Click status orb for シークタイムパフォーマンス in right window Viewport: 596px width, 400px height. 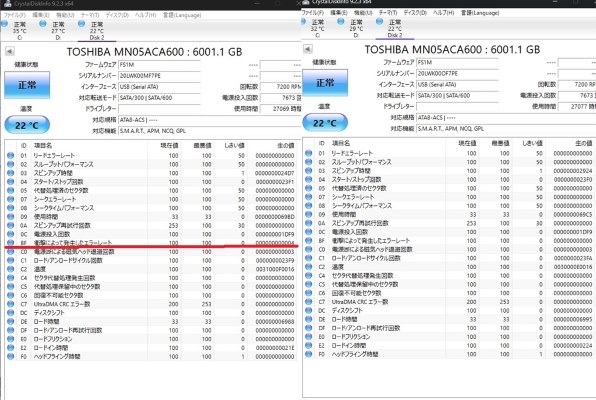(309, 205)
